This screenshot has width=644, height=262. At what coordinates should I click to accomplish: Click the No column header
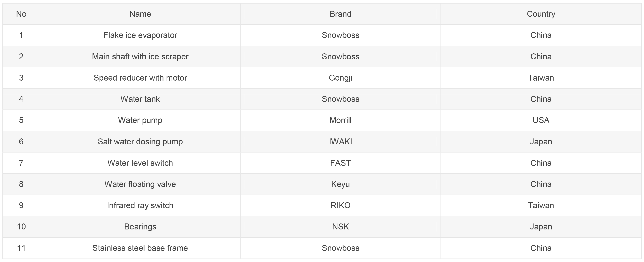coord(21,14)
